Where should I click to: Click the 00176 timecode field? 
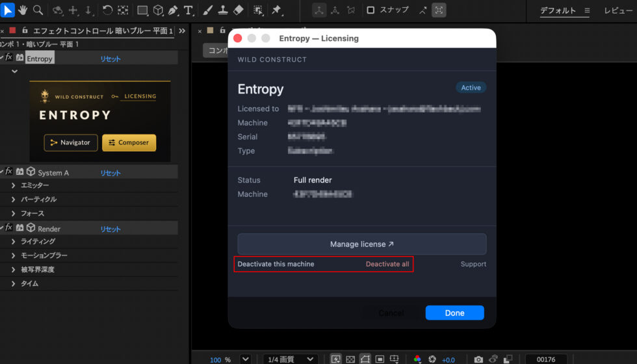click(x=546, y=359)
